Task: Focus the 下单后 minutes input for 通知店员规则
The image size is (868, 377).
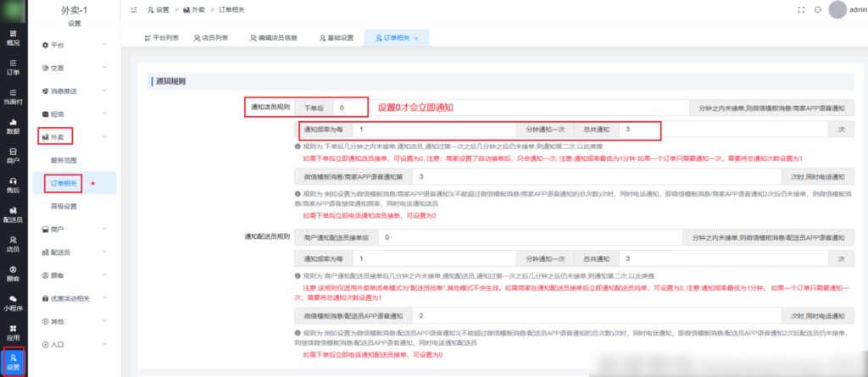Action: 511,108
